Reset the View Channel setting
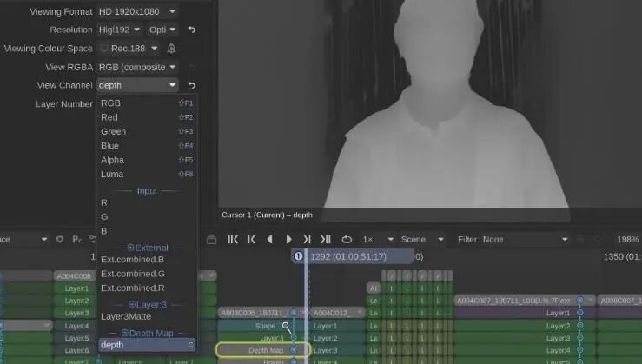The width and height of the screenshot is (642, 364). pos(191,86)
